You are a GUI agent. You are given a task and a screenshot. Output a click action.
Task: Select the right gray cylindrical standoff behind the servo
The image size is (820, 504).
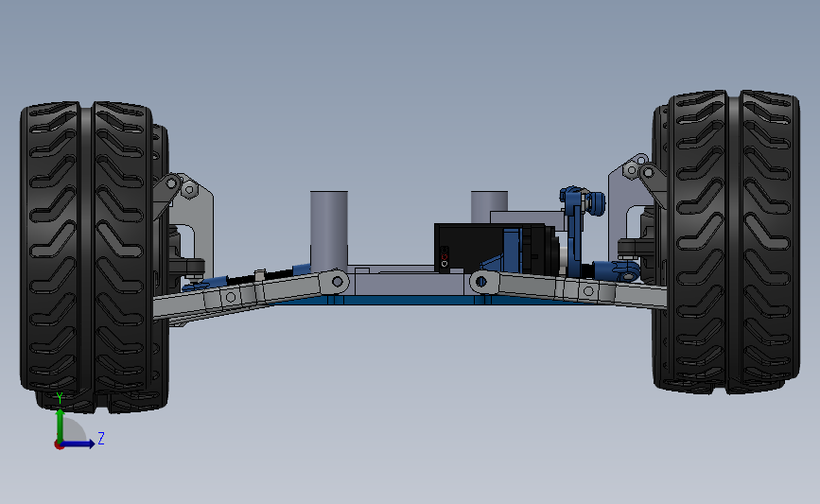[x=489, y=206]
